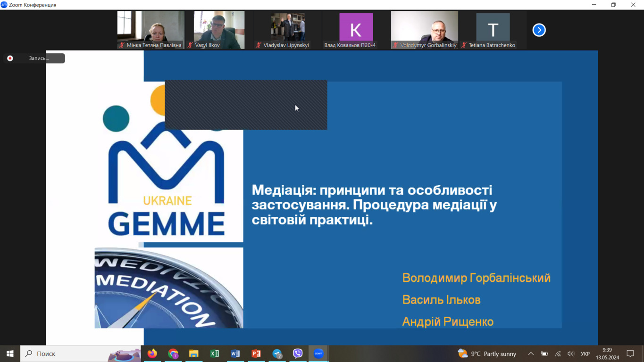Image resolution: width=644 pixels, height=362 pixels.
Task: Click the name Василь Ільков on the slide
Action: 441,300
